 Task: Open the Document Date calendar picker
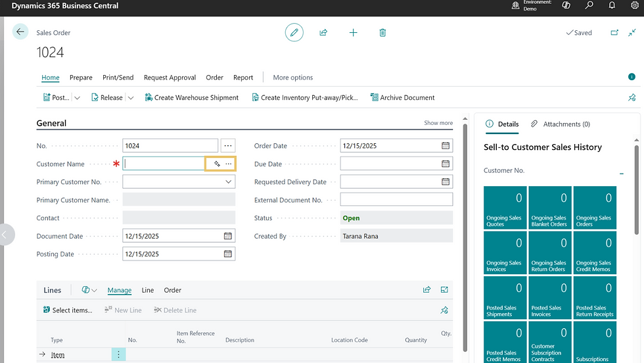tap(227, 236)
